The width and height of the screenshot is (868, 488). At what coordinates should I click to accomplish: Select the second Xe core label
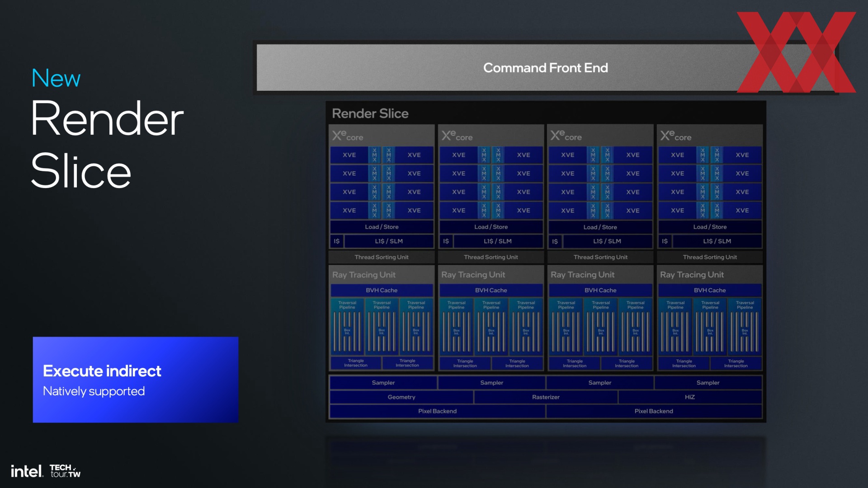(x=457, y=136)
